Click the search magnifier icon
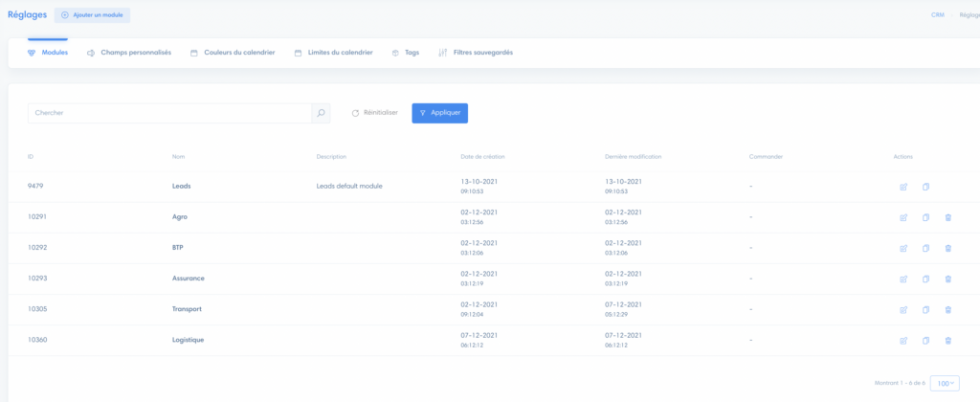This screenshot has width=980, height=402. point(321,113)
